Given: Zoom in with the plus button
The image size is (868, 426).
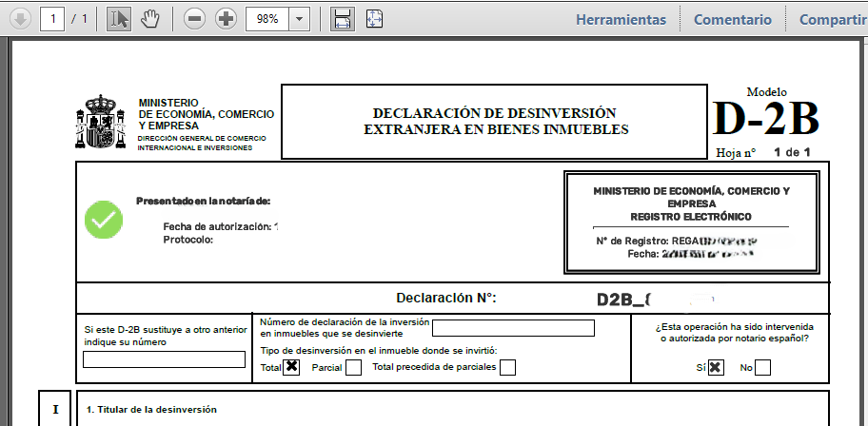Looking at the screenshot, I should pyautogui.click(x=226, y=19).
